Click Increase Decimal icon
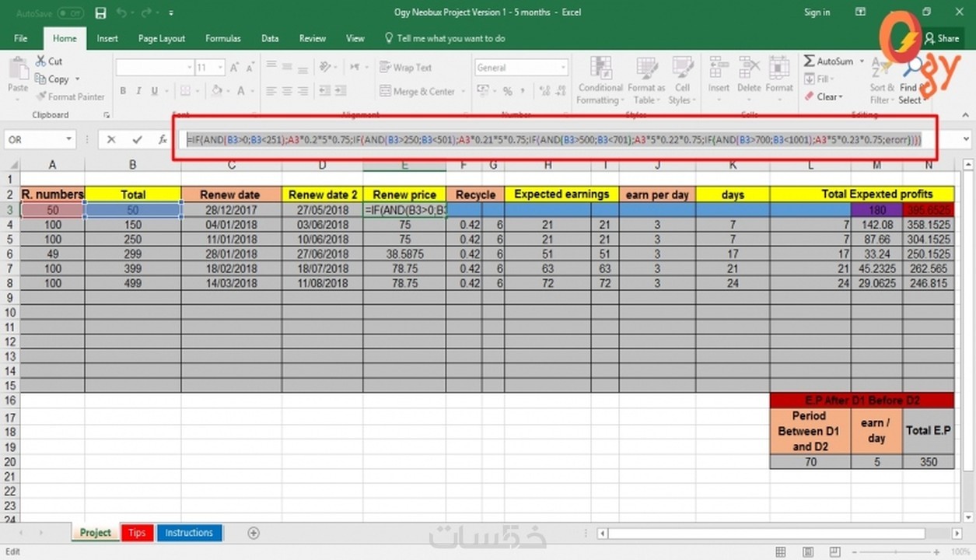 pyautogui.click(x=543, y=91)
